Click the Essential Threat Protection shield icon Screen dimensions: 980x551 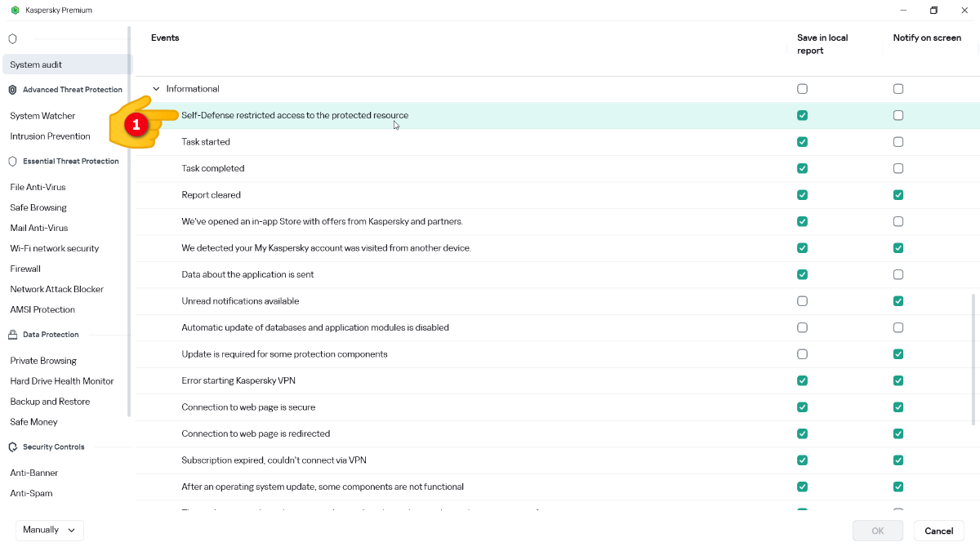12,162
